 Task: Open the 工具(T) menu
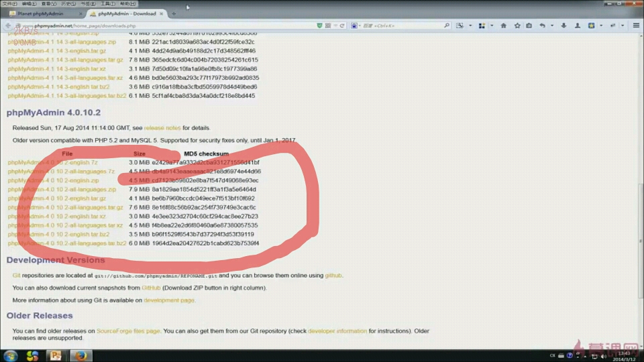(x=108, y=4)
